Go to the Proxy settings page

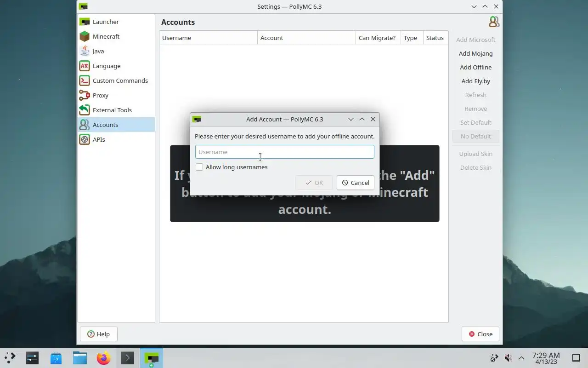pos(116,95)
